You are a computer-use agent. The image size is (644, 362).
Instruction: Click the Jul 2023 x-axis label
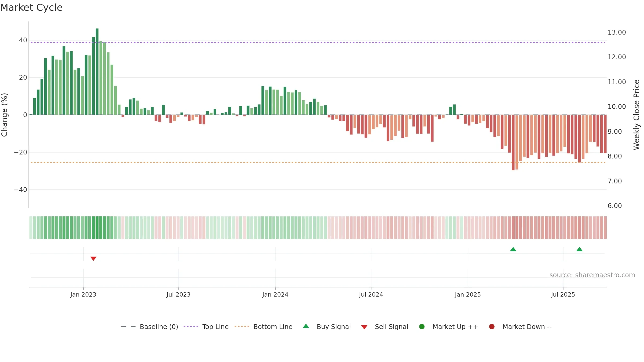[178, 294]
